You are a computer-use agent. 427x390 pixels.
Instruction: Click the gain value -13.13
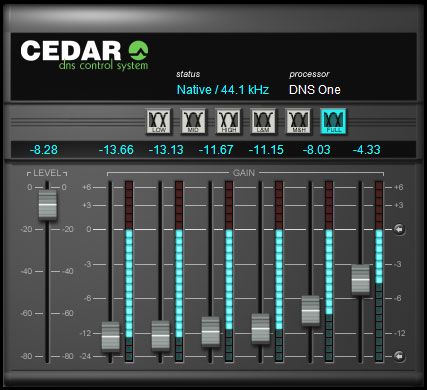166,150
